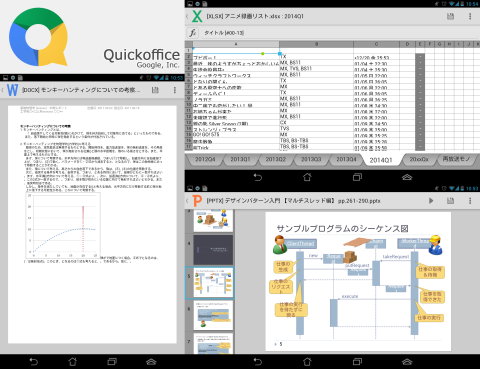480x369 pixels.
Task: Switch to the 2013Q4 sheet tab
Action: tap(346, 159)
